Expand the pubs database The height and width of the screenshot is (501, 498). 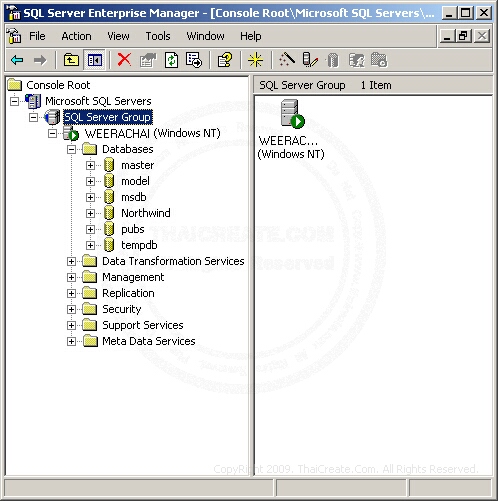tap(90, 229)
